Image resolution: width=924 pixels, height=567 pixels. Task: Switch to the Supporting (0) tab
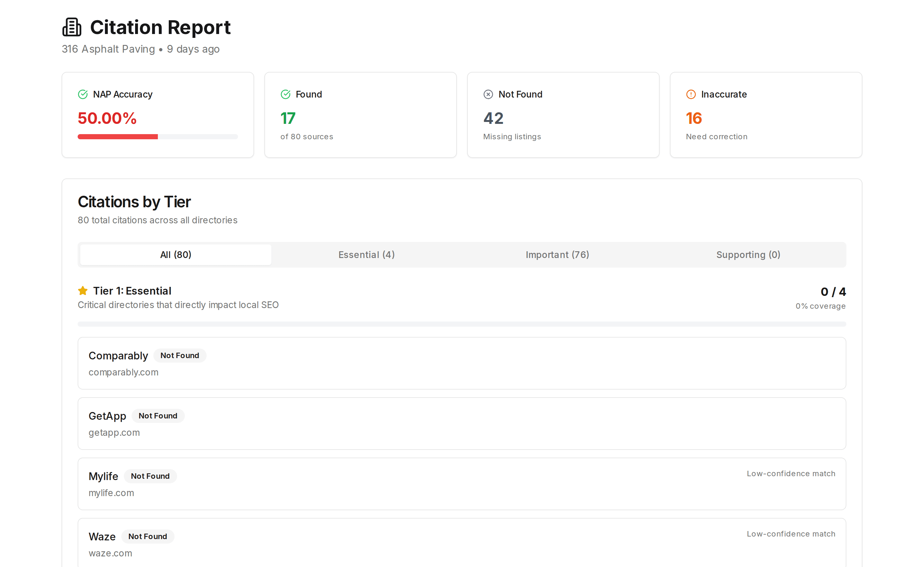[x=748, y=255]
